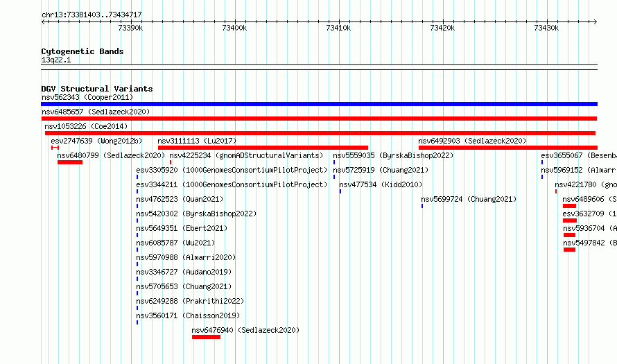Open nsv5725919 (Chuang2021) label
Screen dimensions: 617x364
(x=381, y=170)
